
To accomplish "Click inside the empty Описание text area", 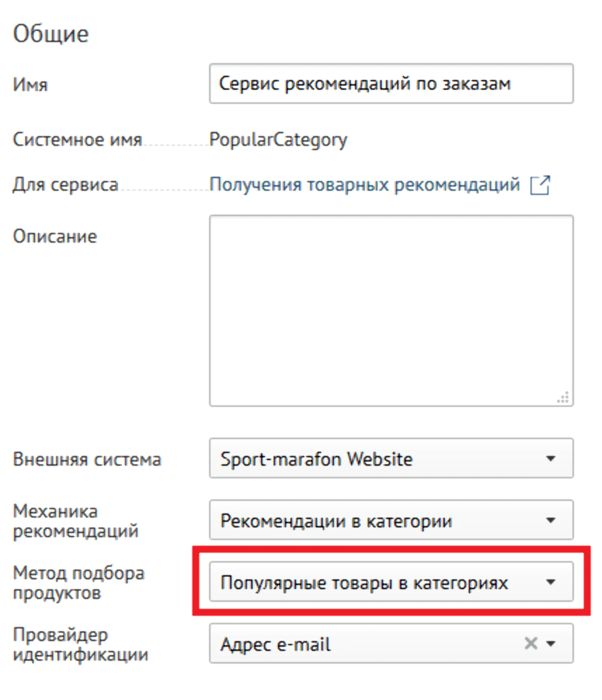I will (x=391, y=311).
